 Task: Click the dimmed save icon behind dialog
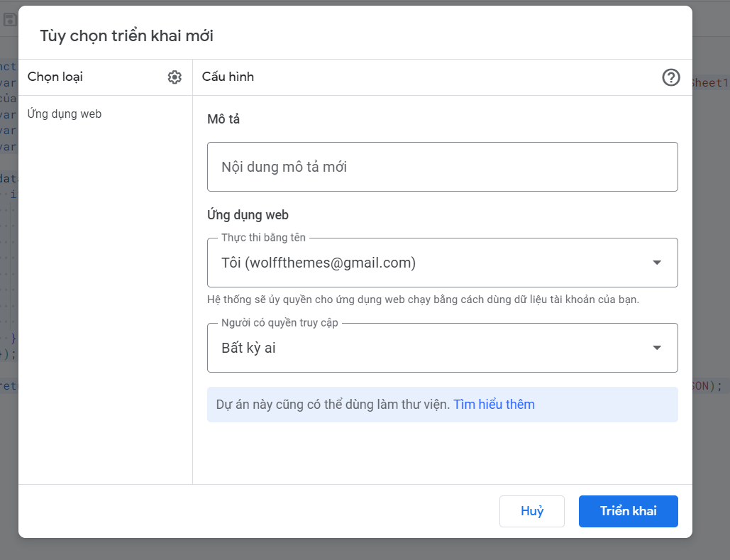pyautogui.click(x=9, y=20)
